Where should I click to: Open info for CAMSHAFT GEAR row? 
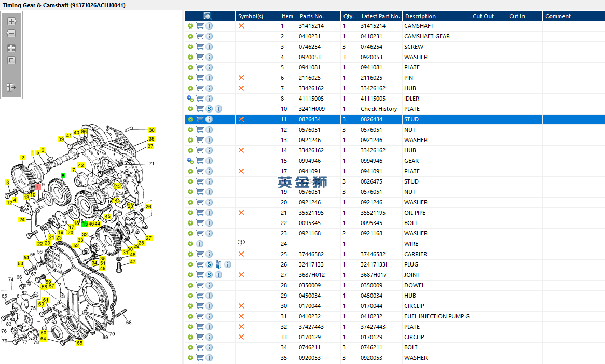[209, 36]
